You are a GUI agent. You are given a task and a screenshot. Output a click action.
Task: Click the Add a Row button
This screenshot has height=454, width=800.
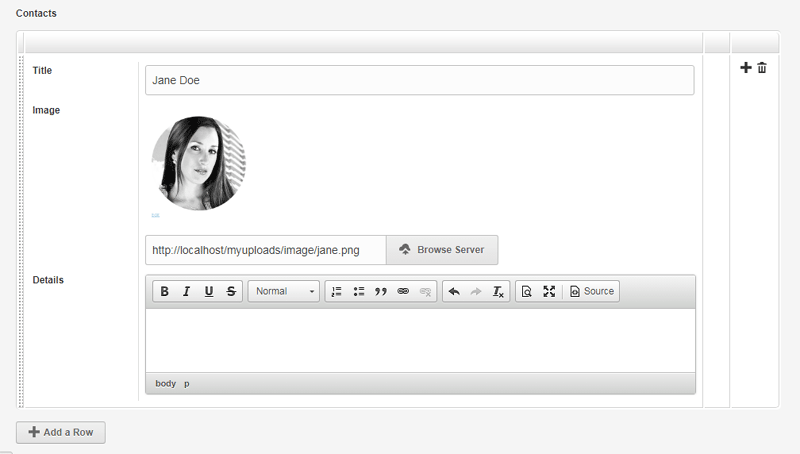[x=61, y=432]
